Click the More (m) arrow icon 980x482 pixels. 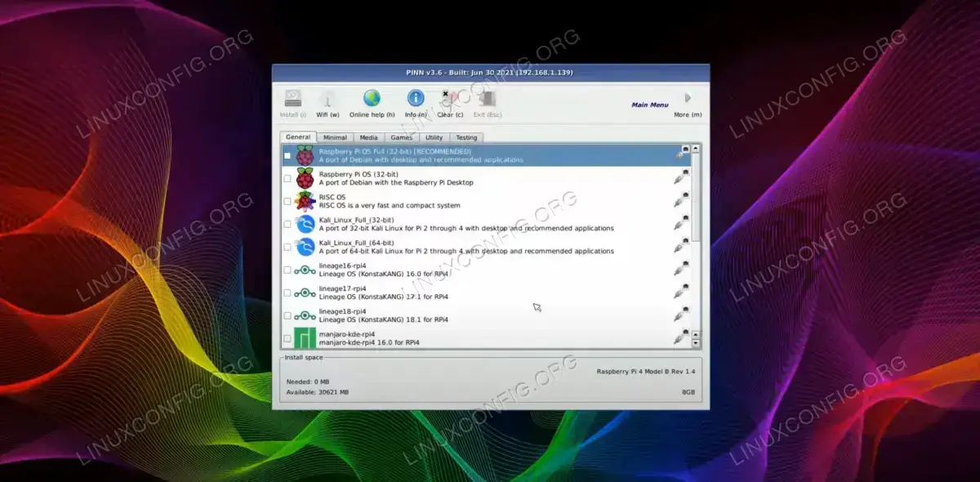coord(688,98)
